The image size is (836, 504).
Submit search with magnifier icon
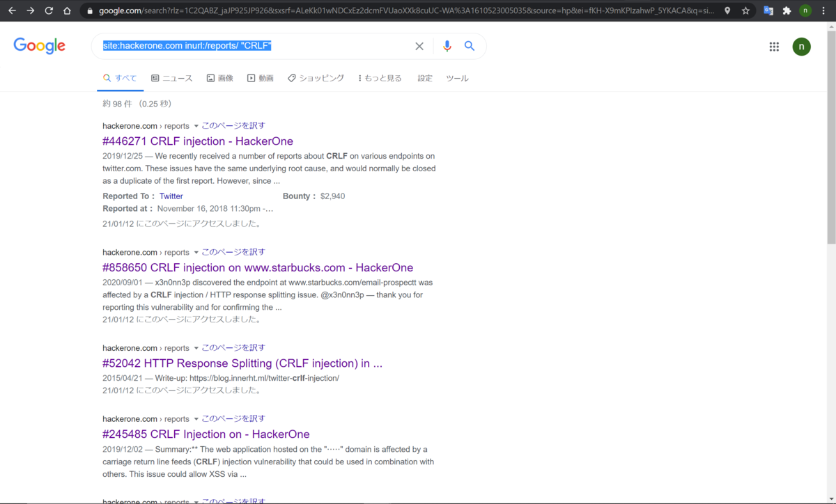(x=470, y=47)
